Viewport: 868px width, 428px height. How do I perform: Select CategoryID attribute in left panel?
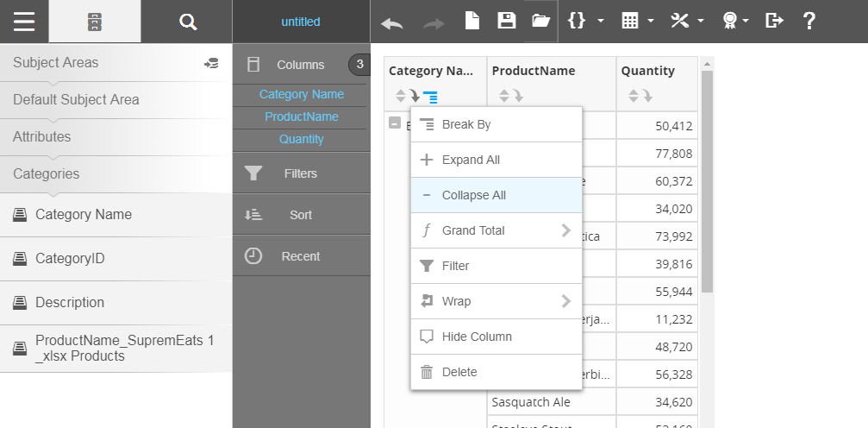click(x=70, y=258)
